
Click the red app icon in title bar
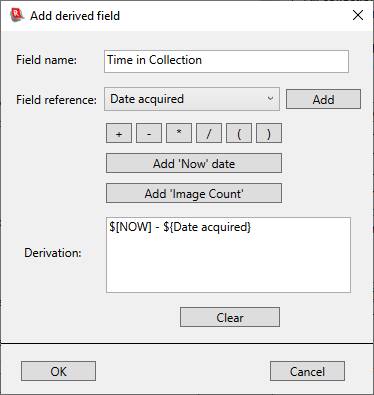pos(17,15)
